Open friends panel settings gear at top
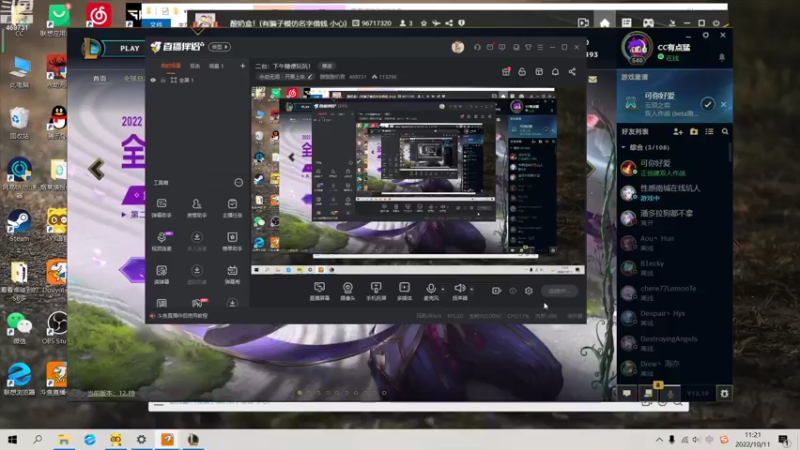The width and height of the screenshot is (800, 450). click(706, 35)
